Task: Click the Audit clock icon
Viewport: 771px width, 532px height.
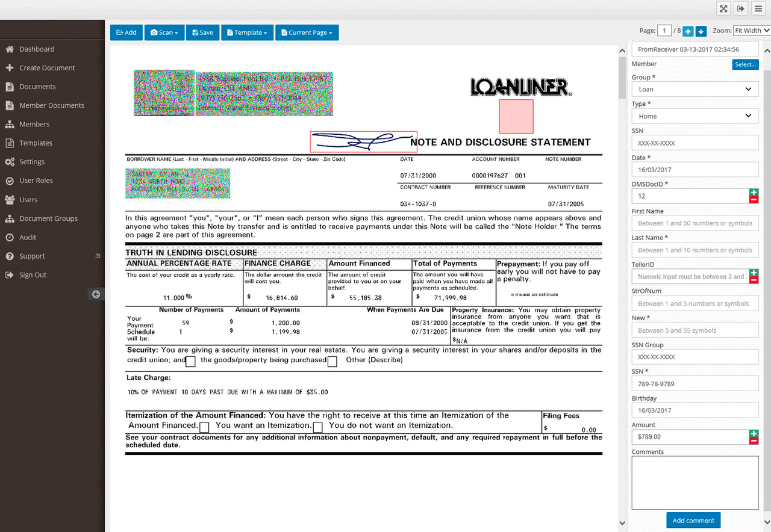Action: [x=9, y=237]
